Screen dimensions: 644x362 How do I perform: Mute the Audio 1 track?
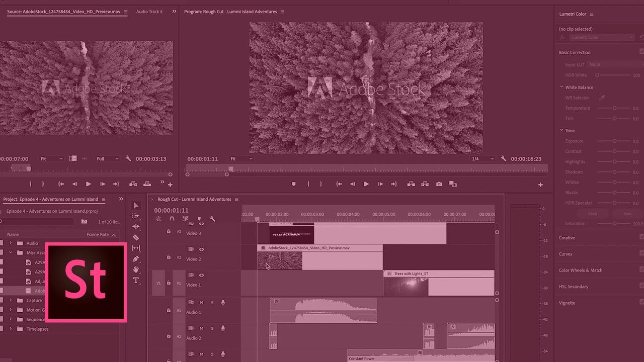click(x=201, y=303)
